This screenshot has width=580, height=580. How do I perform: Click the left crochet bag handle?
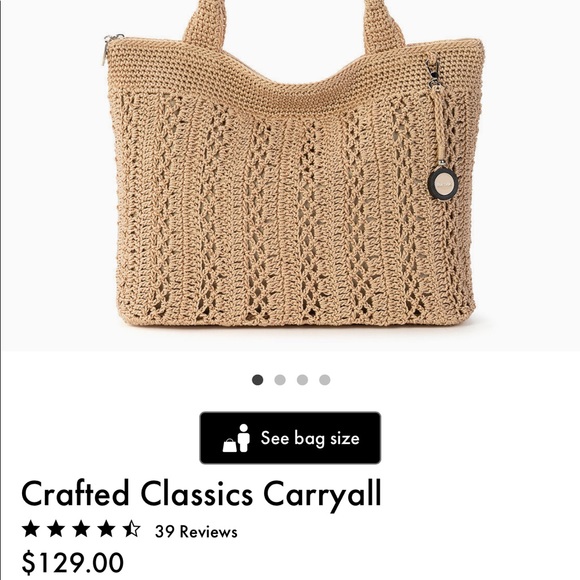pos(205,22)
